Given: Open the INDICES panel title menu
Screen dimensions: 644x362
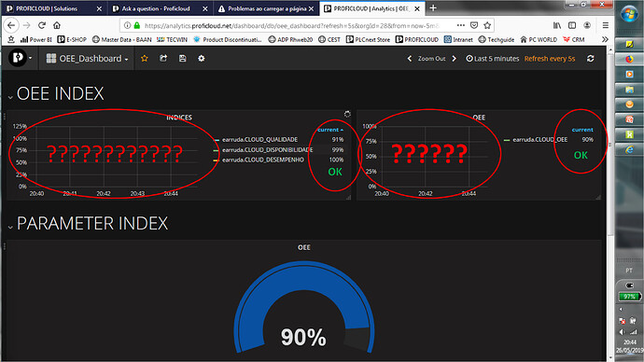Looking at the screenshot, I should [179, 118].
